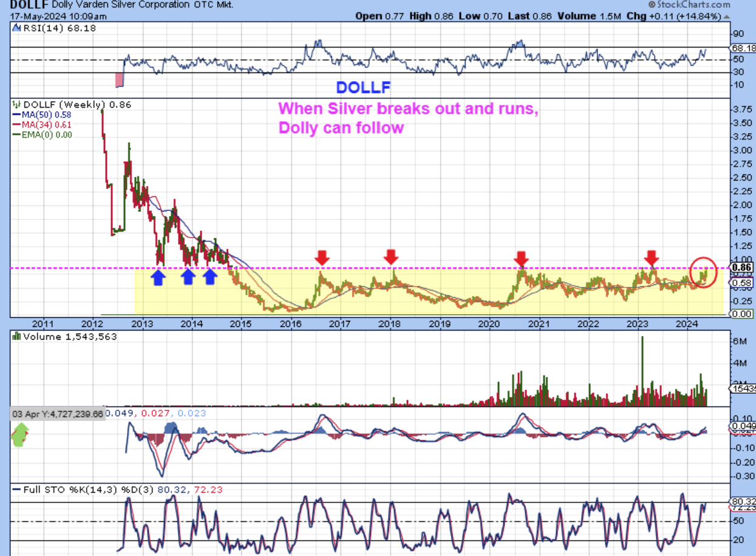Click the 1.00 price axis label
This screenshot has width=756, height=556.
tap(743, 259)
